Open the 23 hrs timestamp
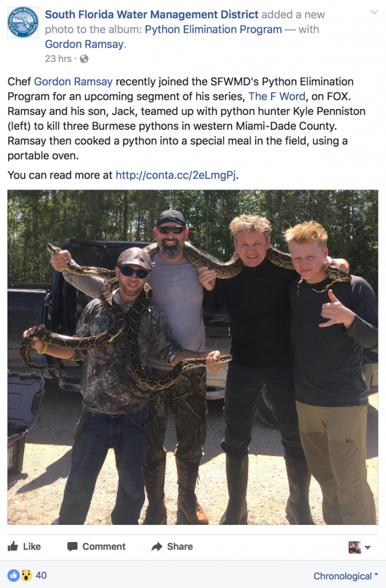This screenshot has height=588, width=386. pos(58,59)
